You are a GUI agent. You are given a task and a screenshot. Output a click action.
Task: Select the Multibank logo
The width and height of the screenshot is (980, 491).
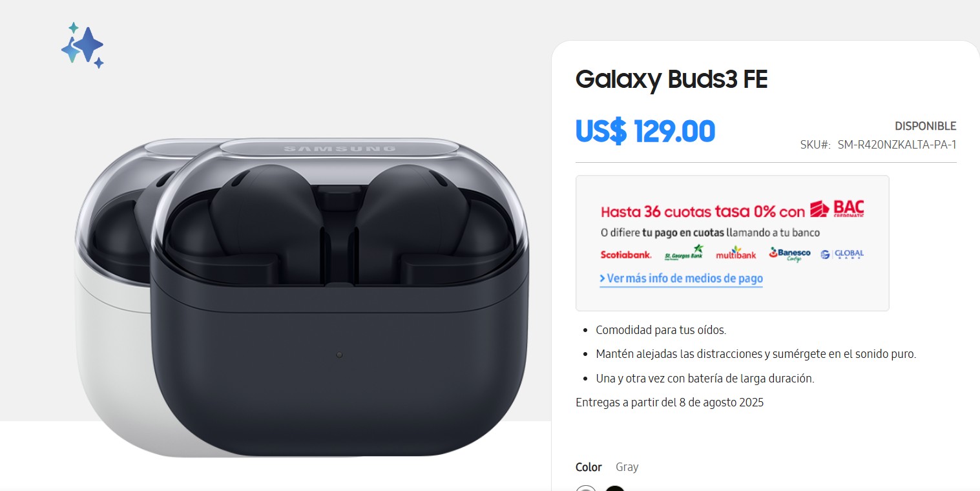(736, 254)
